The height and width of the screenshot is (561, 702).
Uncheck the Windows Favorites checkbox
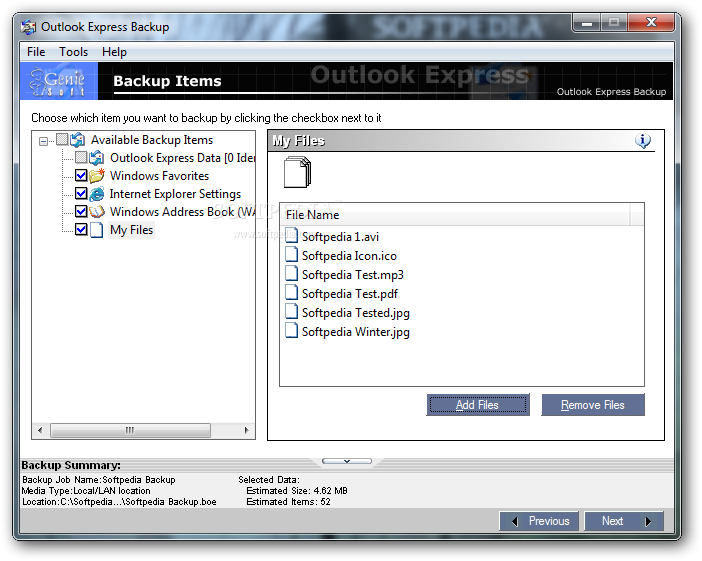coord(81,175)
